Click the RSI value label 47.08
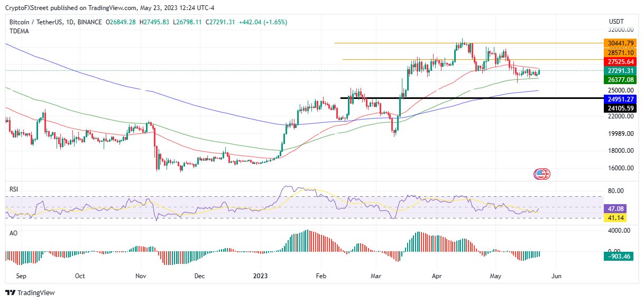 pyautogui.click(x=617, y=209)
